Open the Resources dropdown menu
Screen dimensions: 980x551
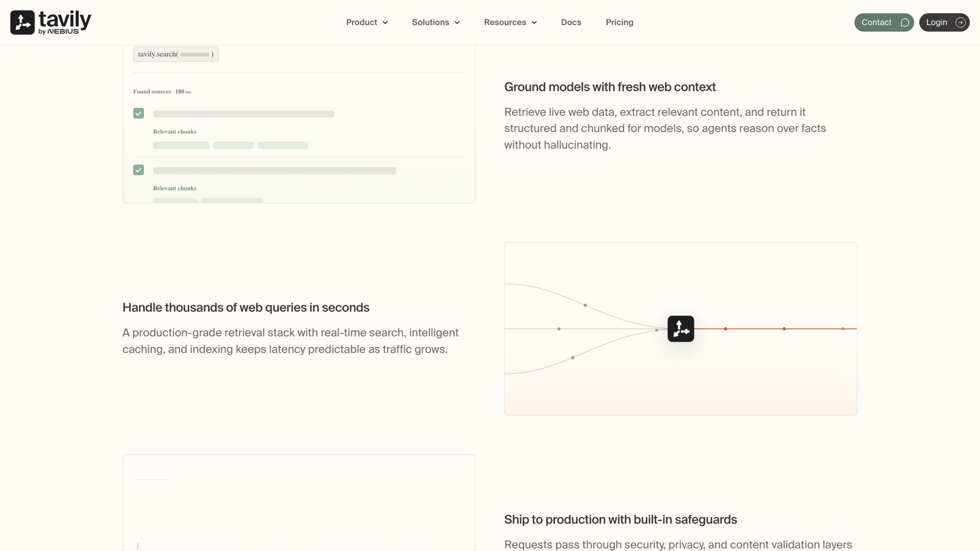(x=510, y=22)
